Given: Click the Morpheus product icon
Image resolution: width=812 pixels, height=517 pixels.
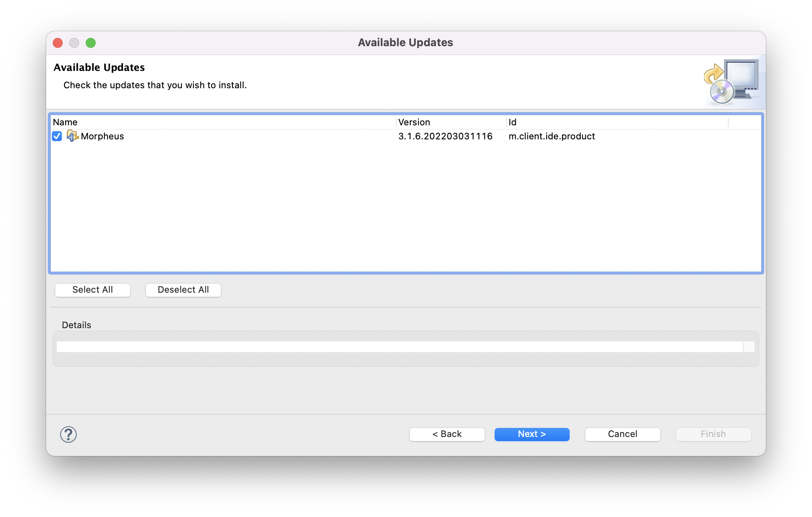Looking at the screenshot, I should click(x=73, y=136).
